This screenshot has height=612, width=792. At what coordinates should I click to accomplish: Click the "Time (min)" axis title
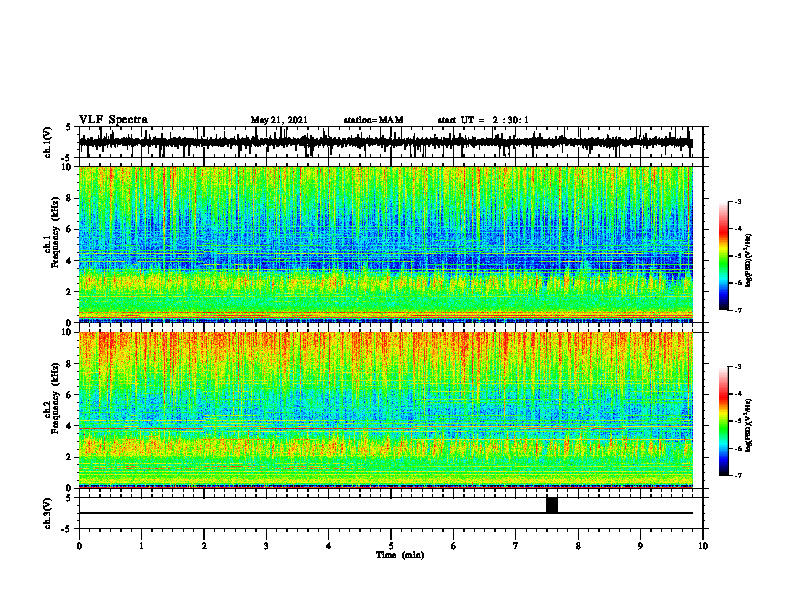(x=400, y=555)
